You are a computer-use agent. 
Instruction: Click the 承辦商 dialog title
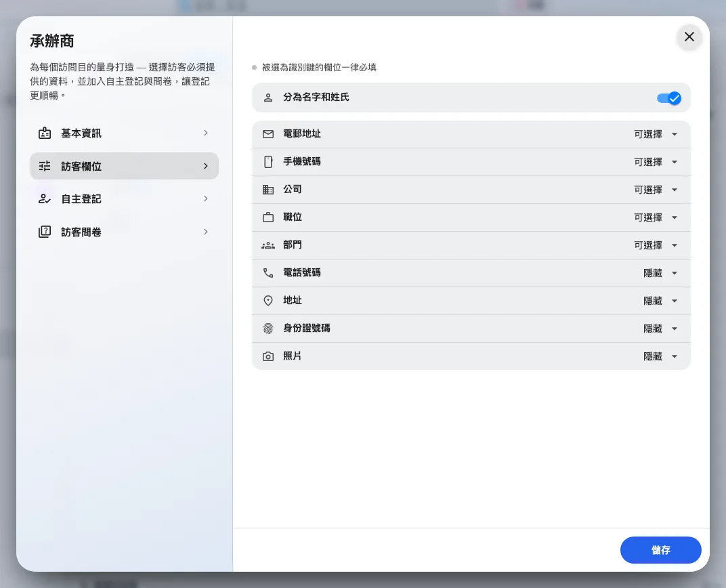52,41
